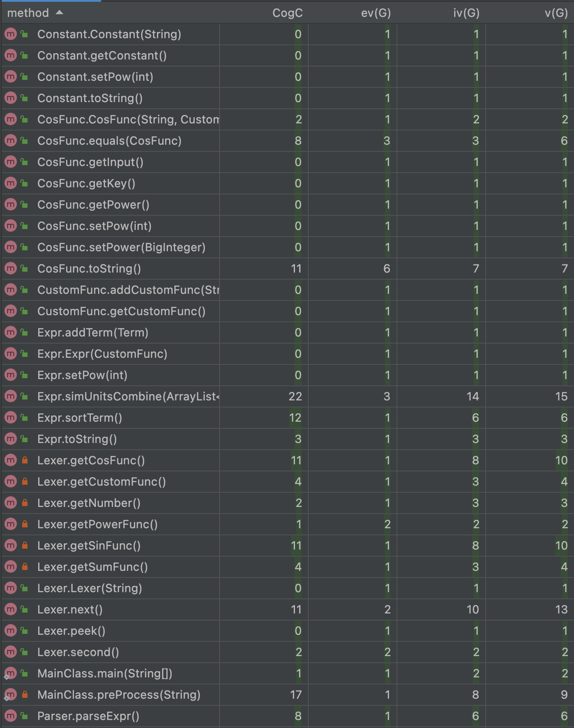Click v(G) value 13 for Lexer.next()
Image resolution: width=574 pixels, height=728 pixels.
click(x=561, y=609)
